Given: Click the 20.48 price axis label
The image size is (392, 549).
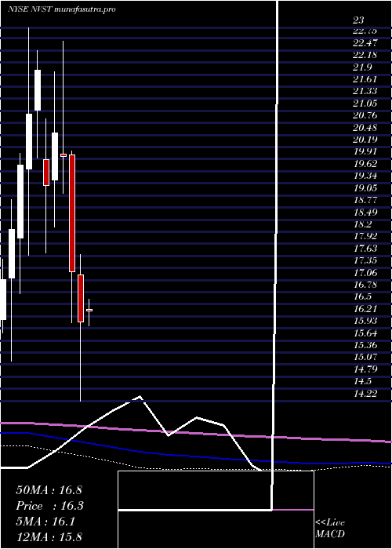Looking at the screenshot, I should [x=365, y=127].
